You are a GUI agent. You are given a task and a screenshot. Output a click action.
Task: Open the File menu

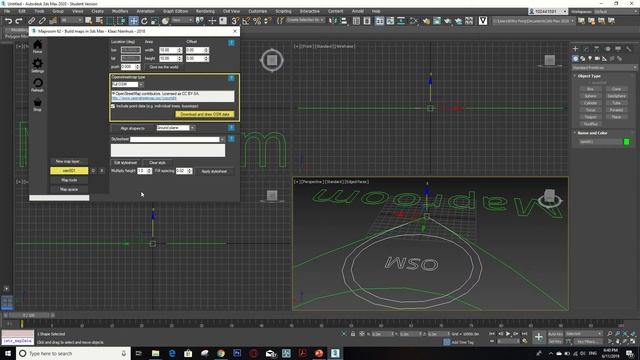point(7,11)
